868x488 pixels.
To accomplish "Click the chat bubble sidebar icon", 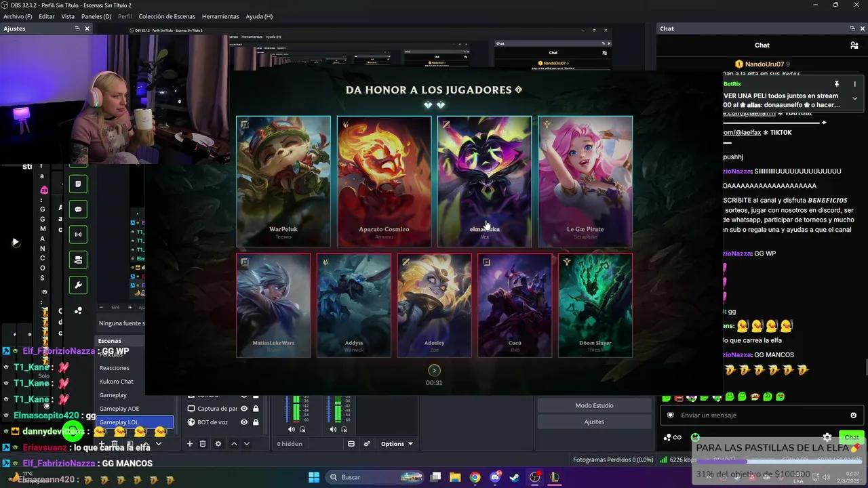I will point(78,209).
